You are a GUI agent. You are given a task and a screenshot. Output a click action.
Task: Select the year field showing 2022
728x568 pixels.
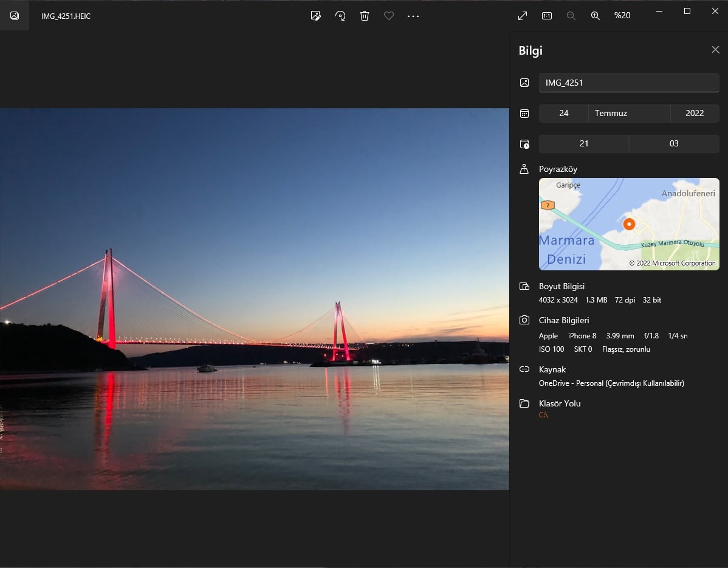point(695,114)
